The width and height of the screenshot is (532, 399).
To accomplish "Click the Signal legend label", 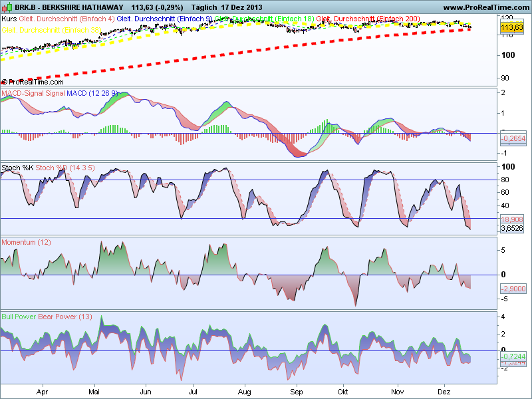I will point(55,93).
